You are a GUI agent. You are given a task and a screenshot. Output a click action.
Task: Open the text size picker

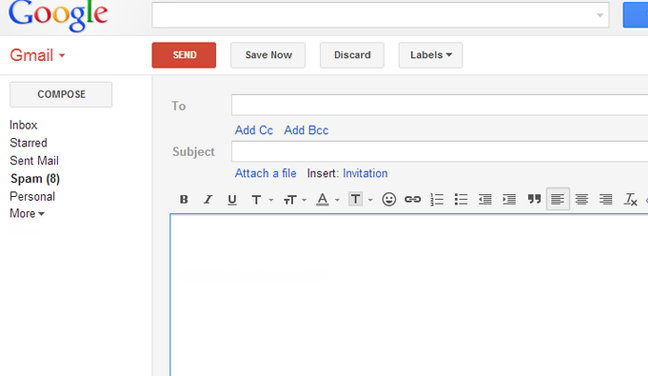(x=295, y=200)
